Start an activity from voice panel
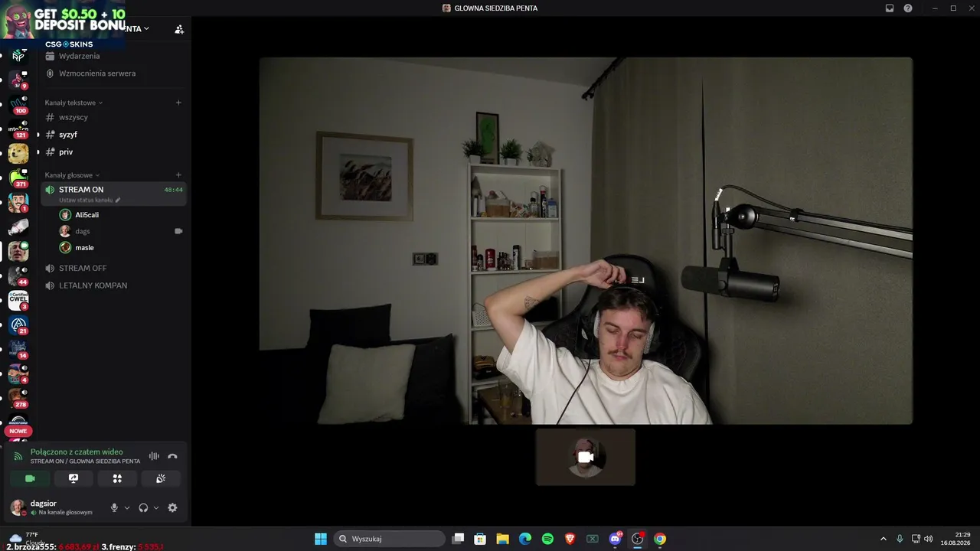 click(117, 478)
